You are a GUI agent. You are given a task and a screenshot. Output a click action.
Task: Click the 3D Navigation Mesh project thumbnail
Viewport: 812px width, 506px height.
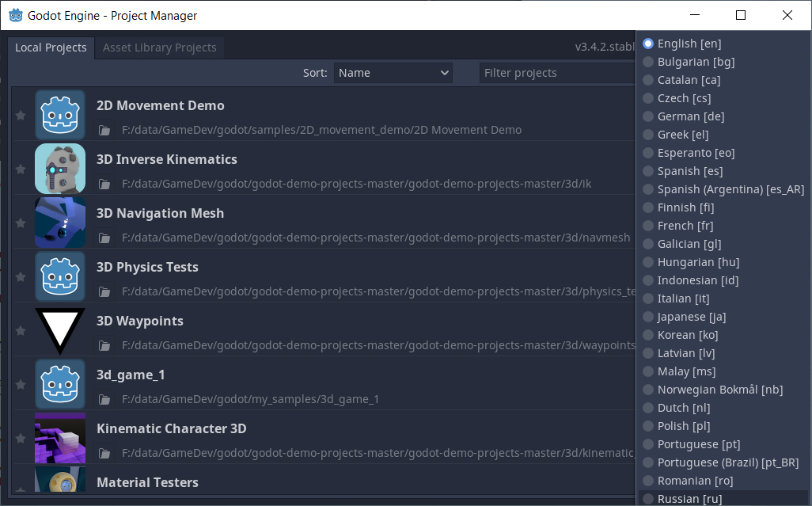[x=60, y=223]
